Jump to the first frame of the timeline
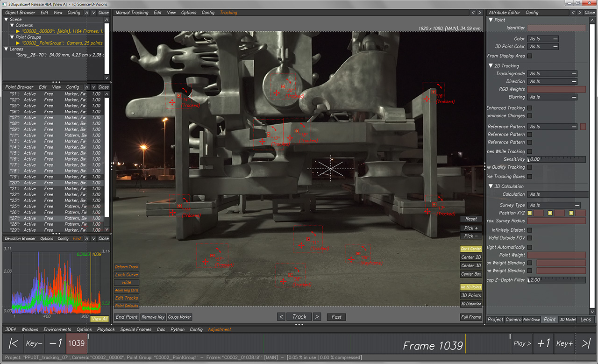This screenshot has width=598, height=364. coord(14,343)
